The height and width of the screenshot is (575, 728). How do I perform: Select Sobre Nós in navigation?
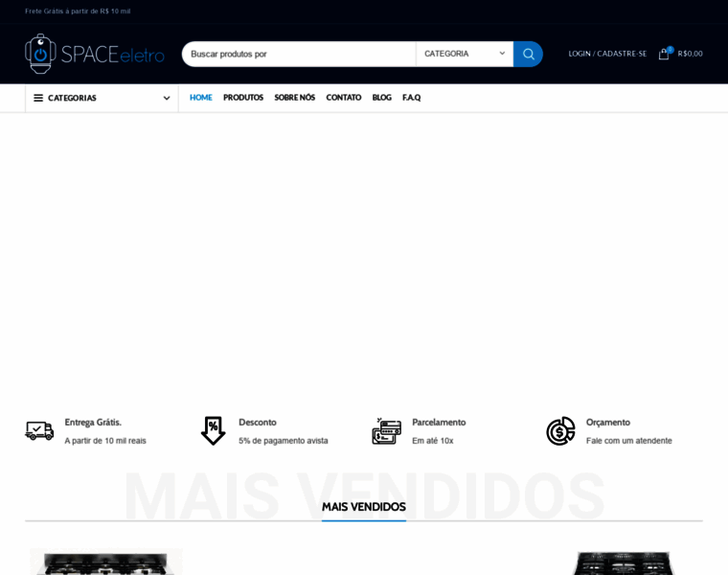(294, 98)
